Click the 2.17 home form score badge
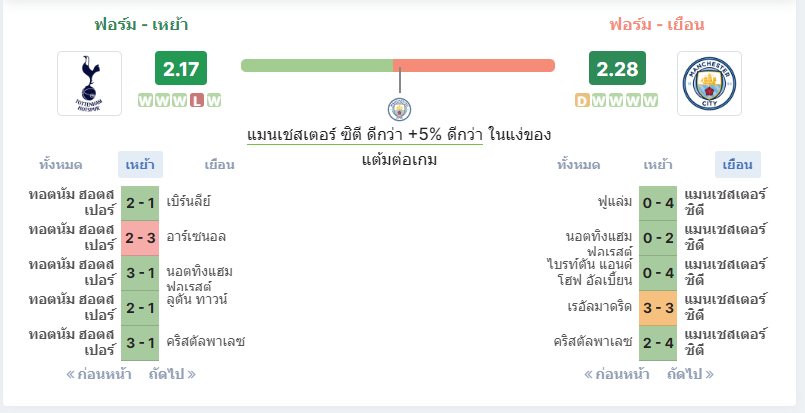Image resolution: width=805 pixels, height=413 pixels. tap(181, 68)
